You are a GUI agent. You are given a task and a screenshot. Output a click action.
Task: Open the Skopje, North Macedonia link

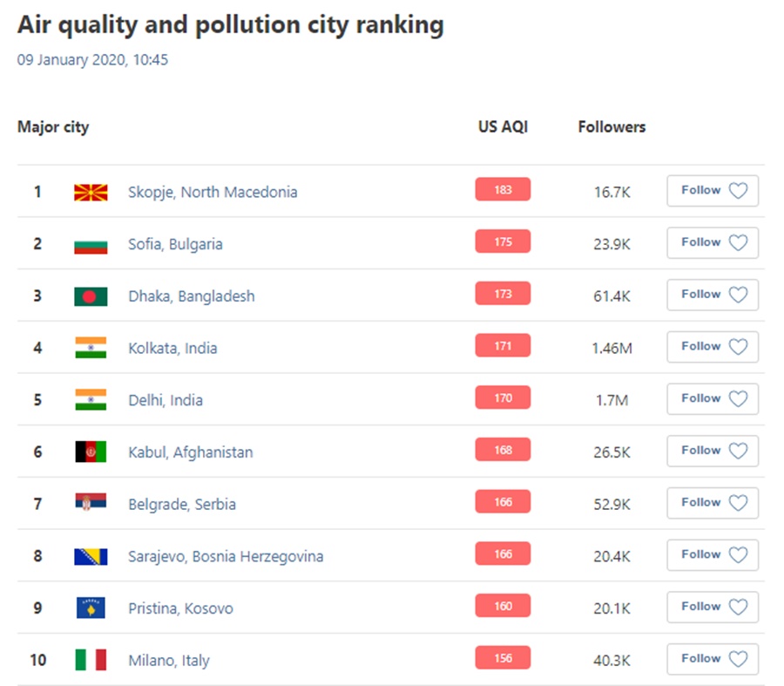[x=213, y=192]
